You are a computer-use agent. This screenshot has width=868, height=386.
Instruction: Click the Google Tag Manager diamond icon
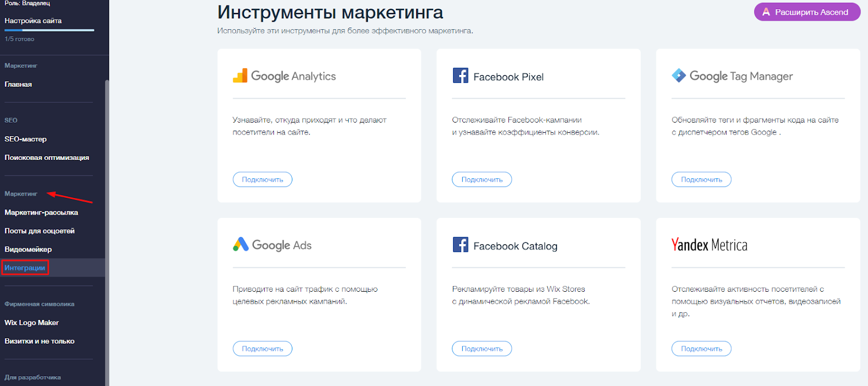679,75
